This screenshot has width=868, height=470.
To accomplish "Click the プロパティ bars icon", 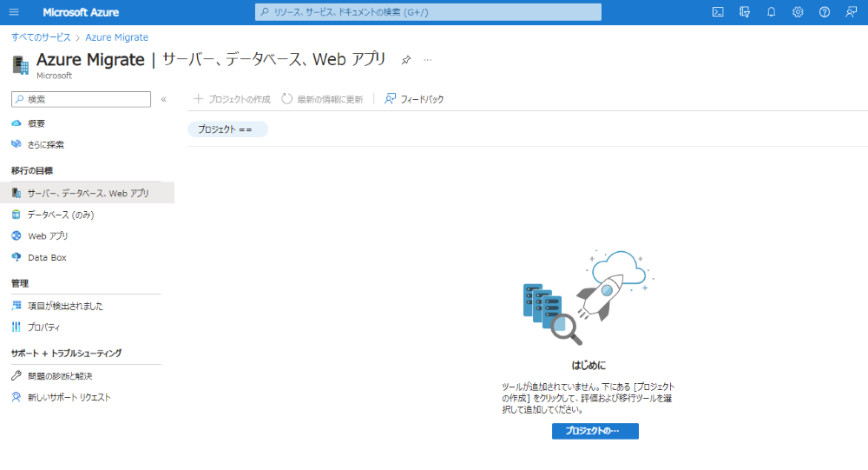I will click(16, 327).
